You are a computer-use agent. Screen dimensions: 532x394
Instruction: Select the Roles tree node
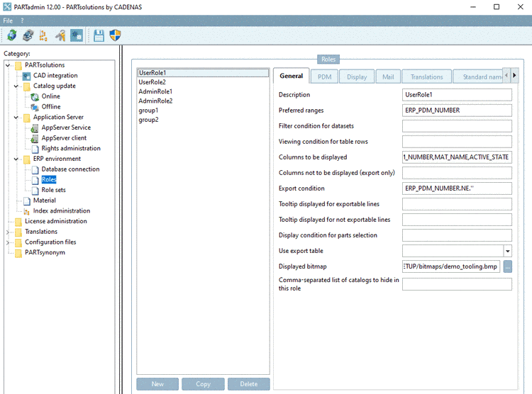49,179
